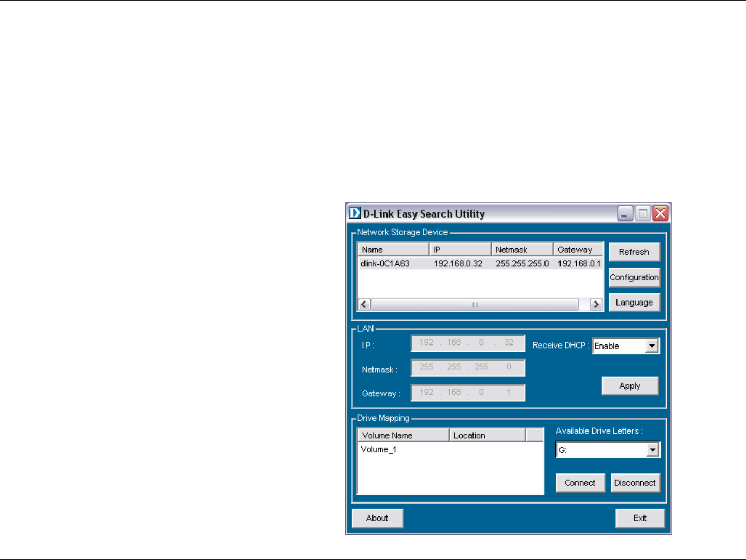Open the Configuration button
Screen dimensions: 746x560
tap(634, 277)
